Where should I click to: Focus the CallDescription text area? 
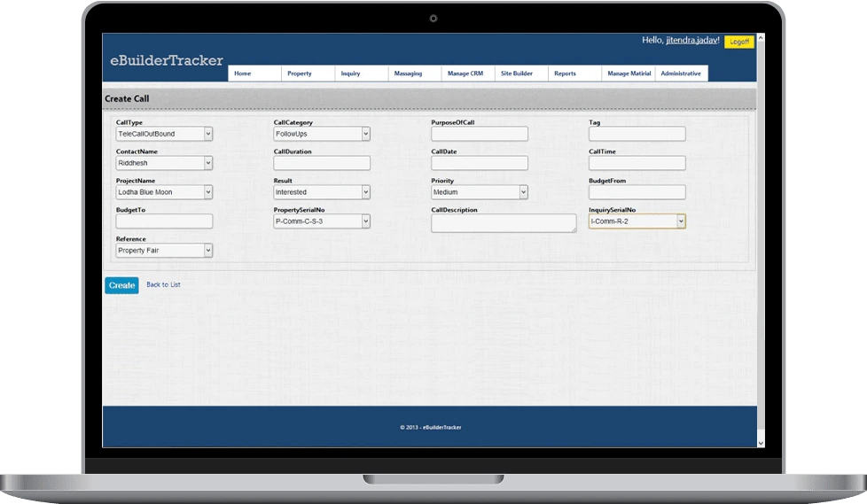[503, 223]
